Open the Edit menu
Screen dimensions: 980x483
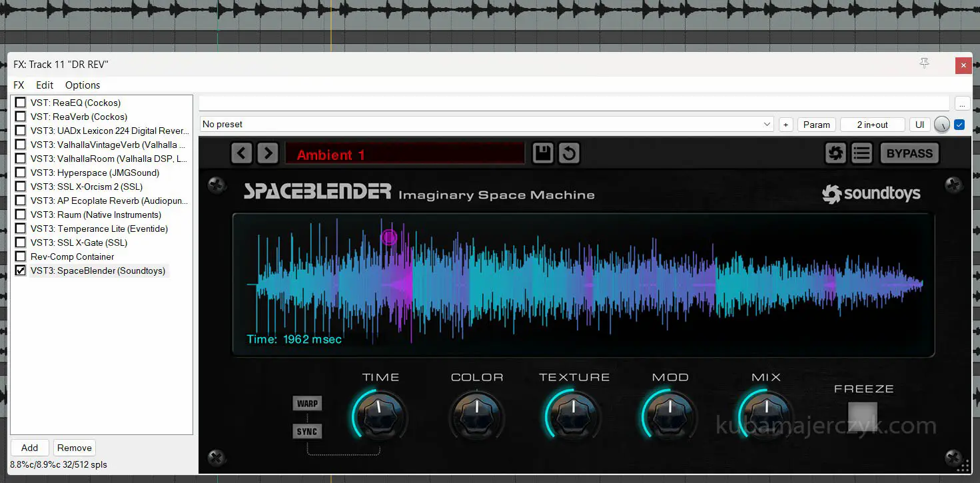45,85
